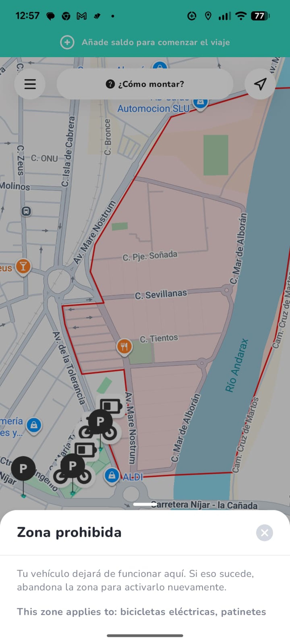Select the cocktail bar map marker

[23, 267]
